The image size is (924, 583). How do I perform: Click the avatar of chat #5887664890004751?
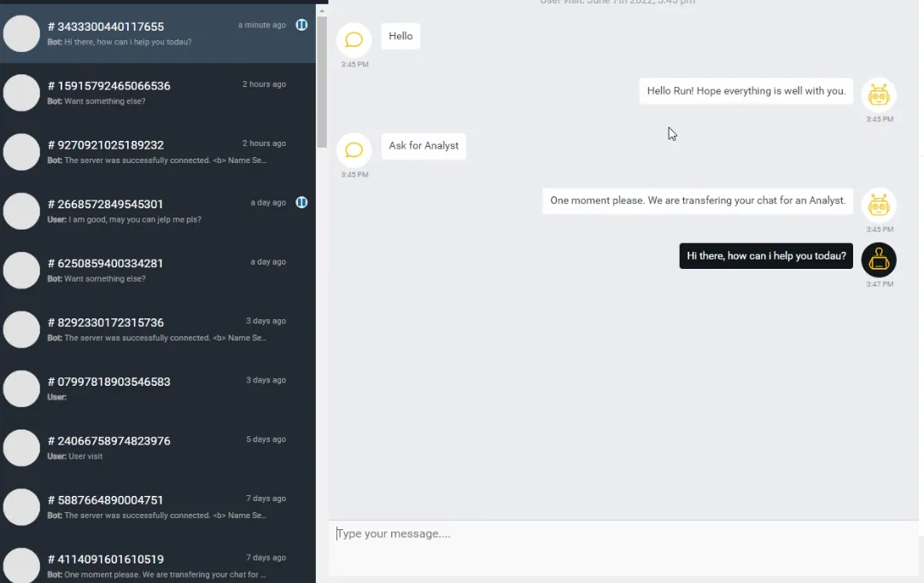pyautogui.click(x=22, y=507)
